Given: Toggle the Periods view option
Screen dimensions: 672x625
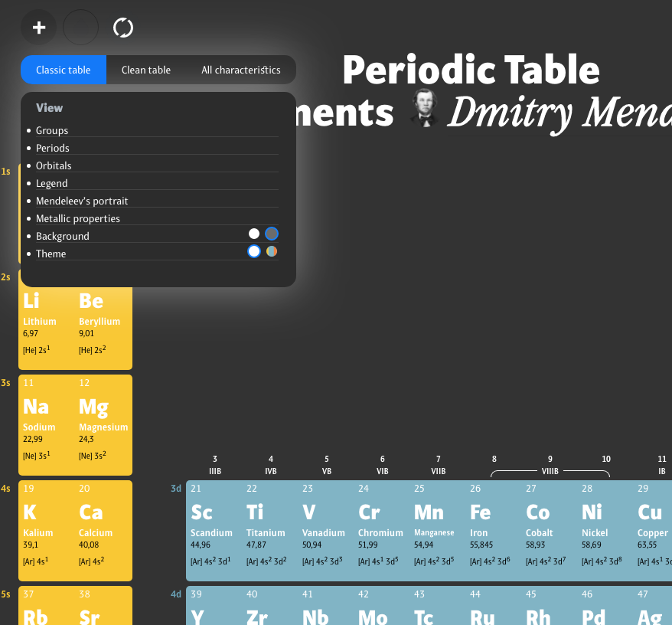Looking at the screenshot, I should pos(53,148).
